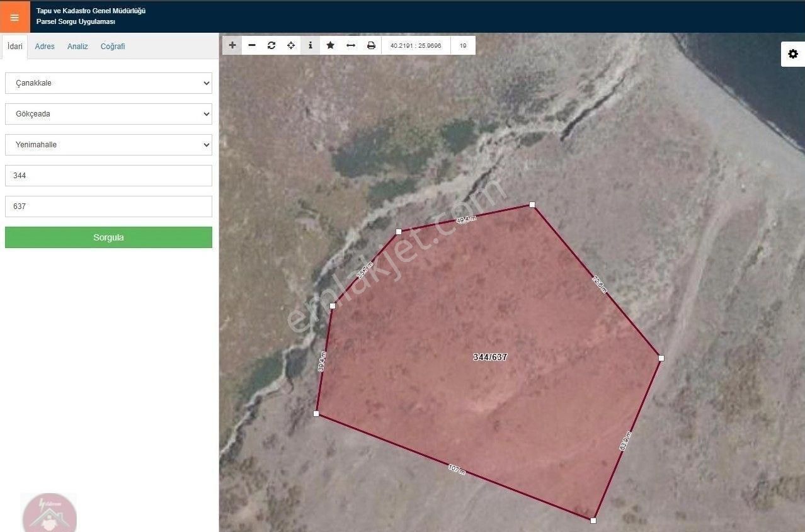
Task: Print the current map view
Action: tap(370, 45)
